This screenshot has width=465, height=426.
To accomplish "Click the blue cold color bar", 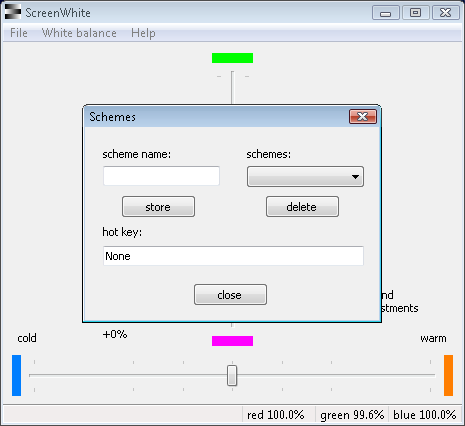I will 16,375.
